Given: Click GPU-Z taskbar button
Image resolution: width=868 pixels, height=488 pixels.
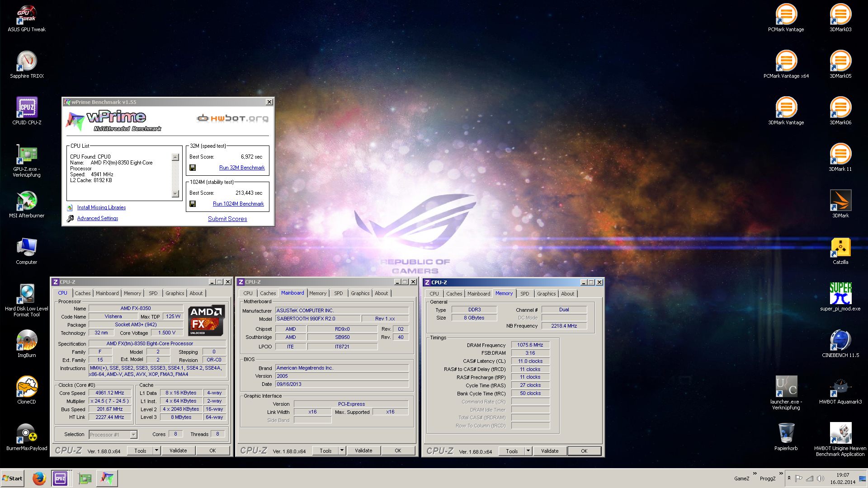Looking at the screenshot, I should tap(85, 478).
